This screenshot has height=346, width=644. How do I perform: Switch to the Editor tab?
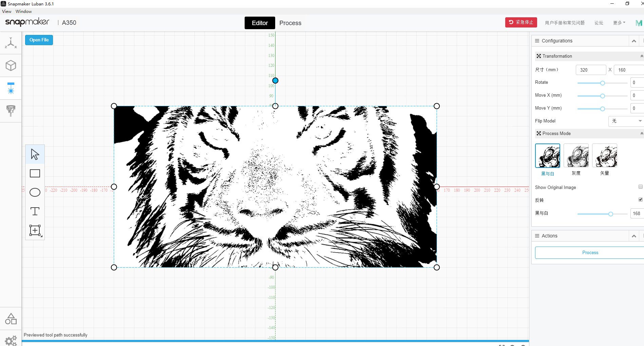pos(260,23)
